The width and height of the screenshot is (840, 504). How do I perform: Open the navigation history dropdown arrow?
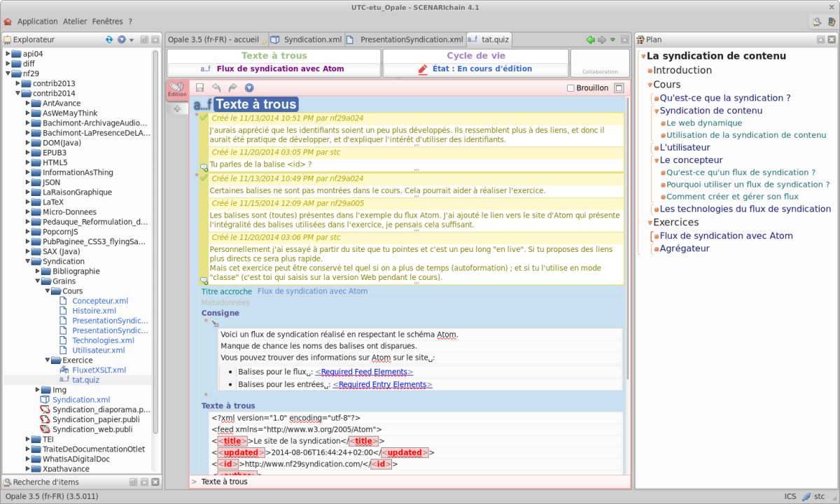click(612, 40)
